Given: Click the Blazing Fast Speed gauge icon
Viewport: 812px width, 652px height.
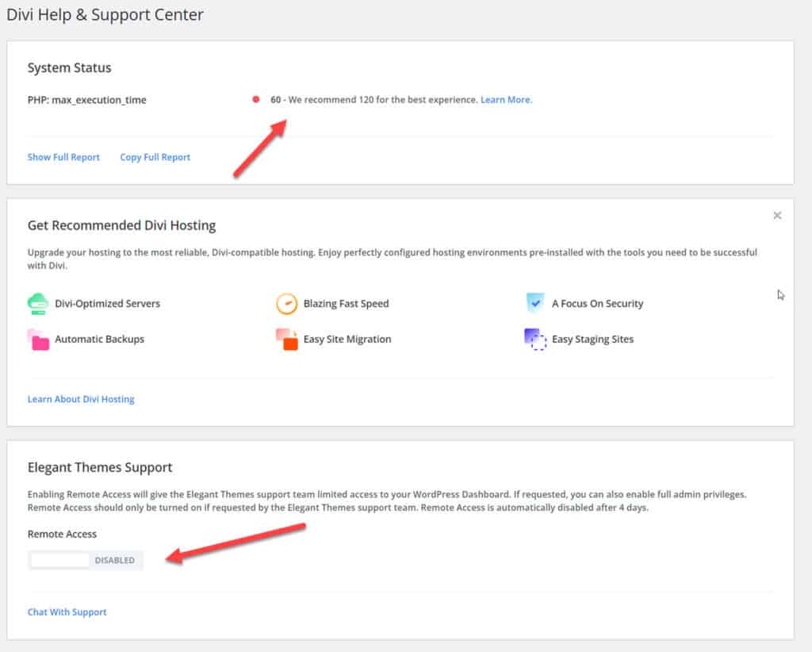Looking at the screenshot, I should click(286, 304).
